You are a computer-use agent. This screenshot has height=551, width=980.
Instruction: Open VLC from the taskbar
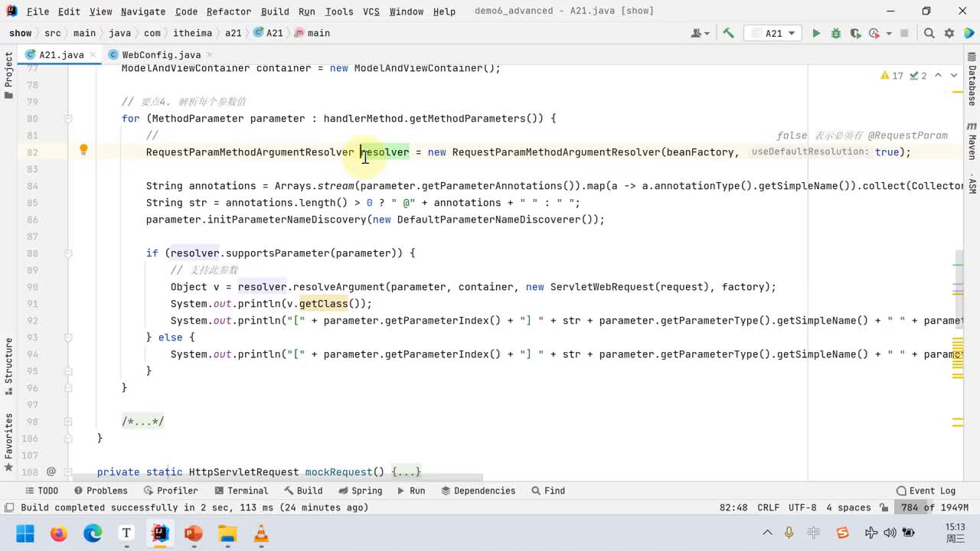[x=261, y=533]
